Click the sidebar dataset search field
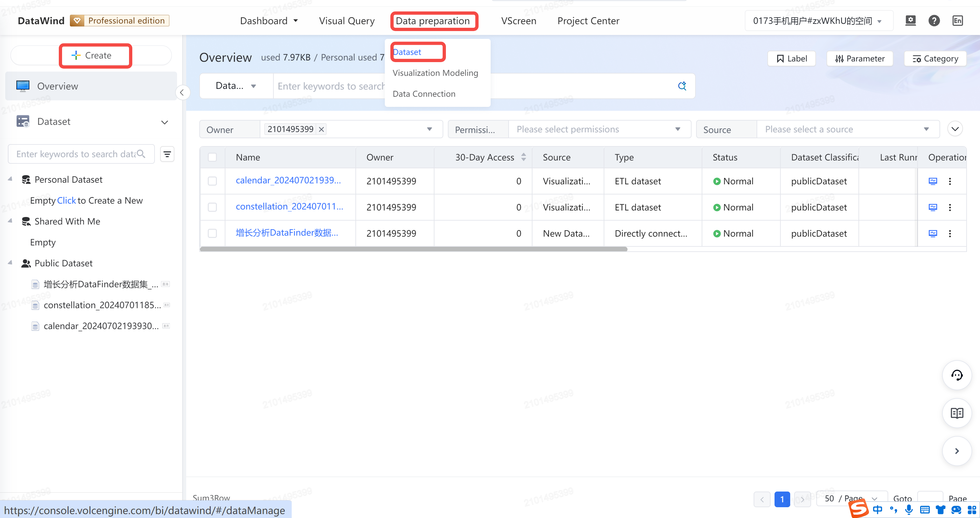 coord(81,154)
